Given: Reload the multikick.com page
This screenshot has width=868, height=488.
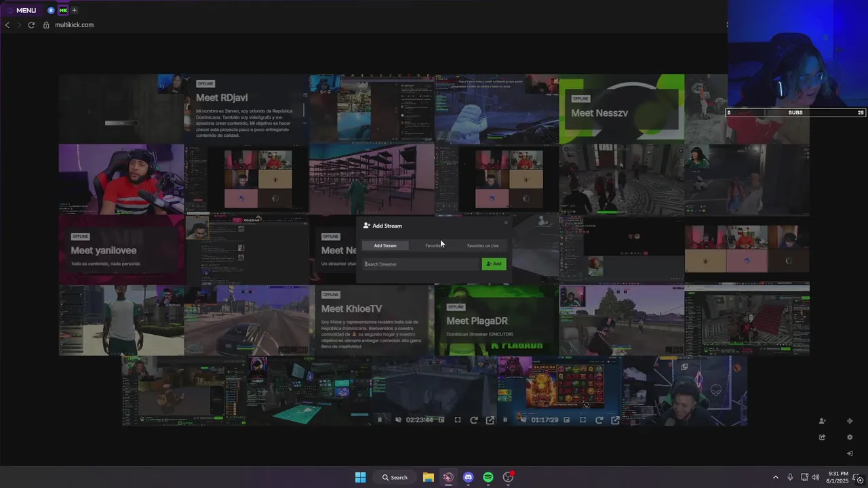Looking at the screenshot, I should (31, 25).
